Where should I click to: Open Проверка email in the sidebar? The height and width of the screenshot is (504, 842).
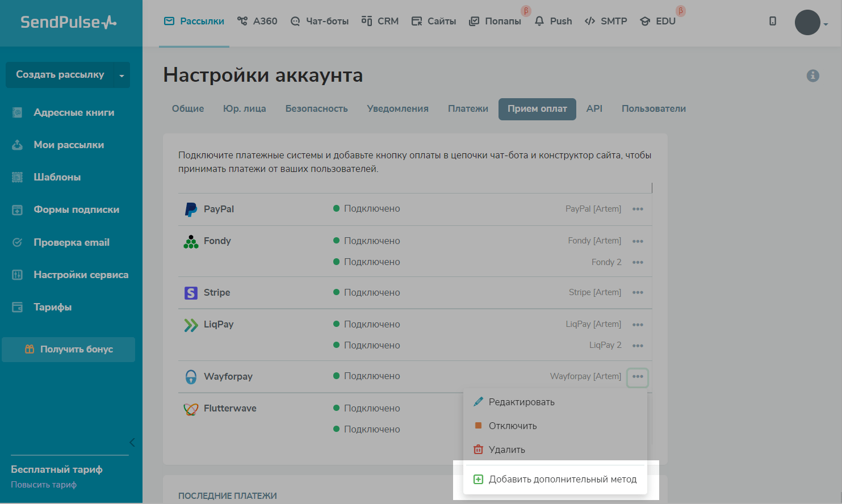tap(71, 242)
